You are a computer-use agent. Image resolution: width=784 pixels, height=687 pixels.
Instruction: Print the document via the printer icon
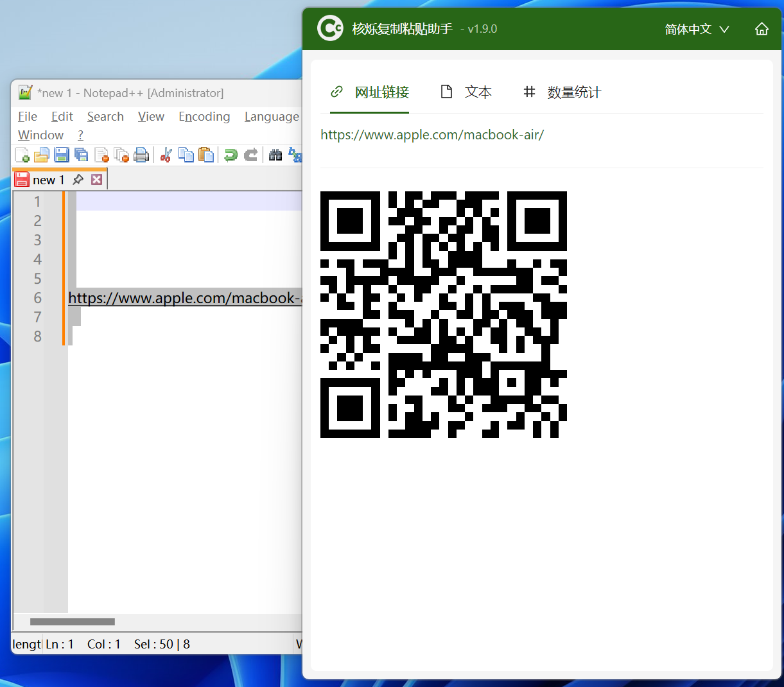141,155
